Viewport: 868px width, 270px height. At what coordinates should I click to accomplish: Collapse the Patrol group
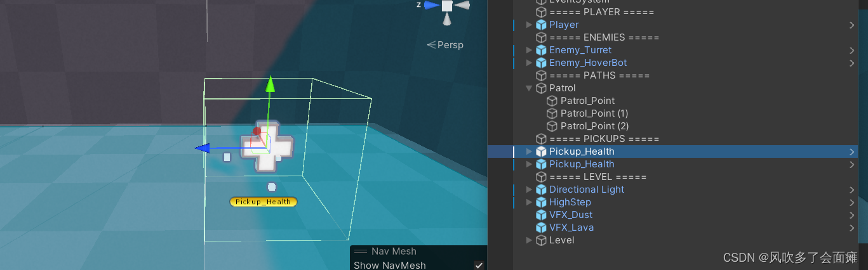coord(529,88)
